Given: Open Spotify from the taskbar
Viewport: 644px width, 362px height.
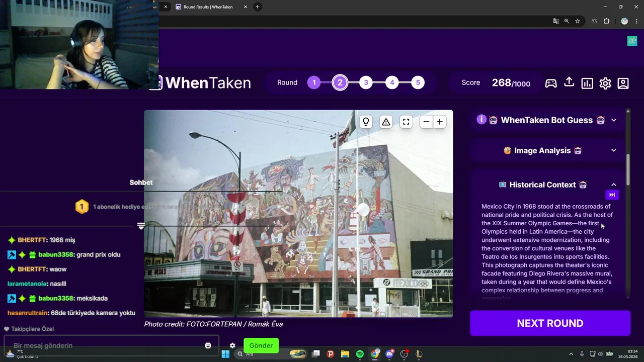Looking at the screenshot, I should pos(360,354).
